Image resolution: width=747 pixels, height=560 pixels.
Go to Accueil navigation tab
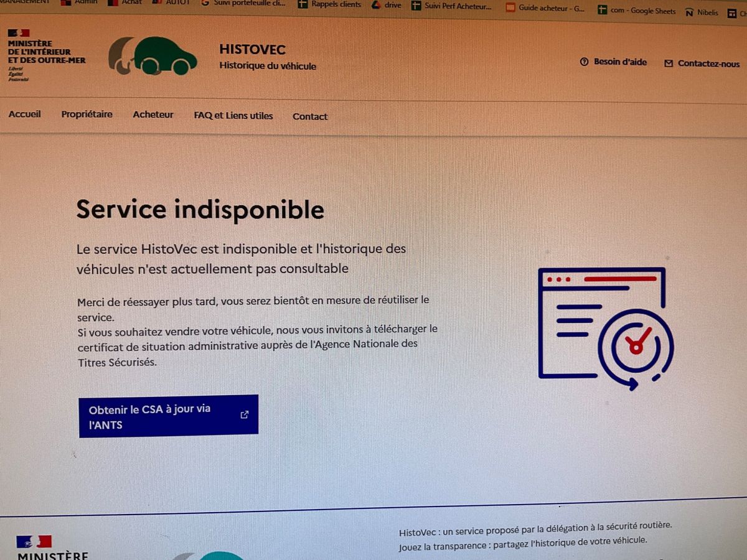tap(25, 114)
